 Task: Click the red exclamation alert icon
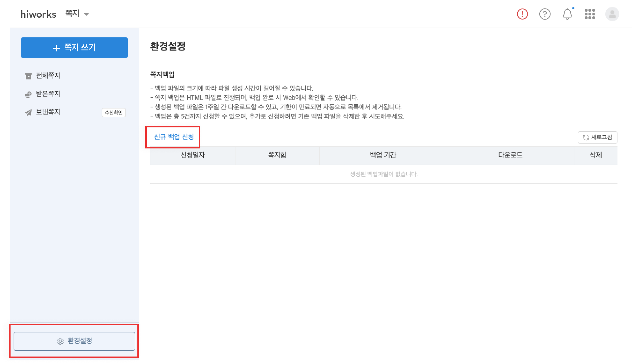[x=522, y=14]
